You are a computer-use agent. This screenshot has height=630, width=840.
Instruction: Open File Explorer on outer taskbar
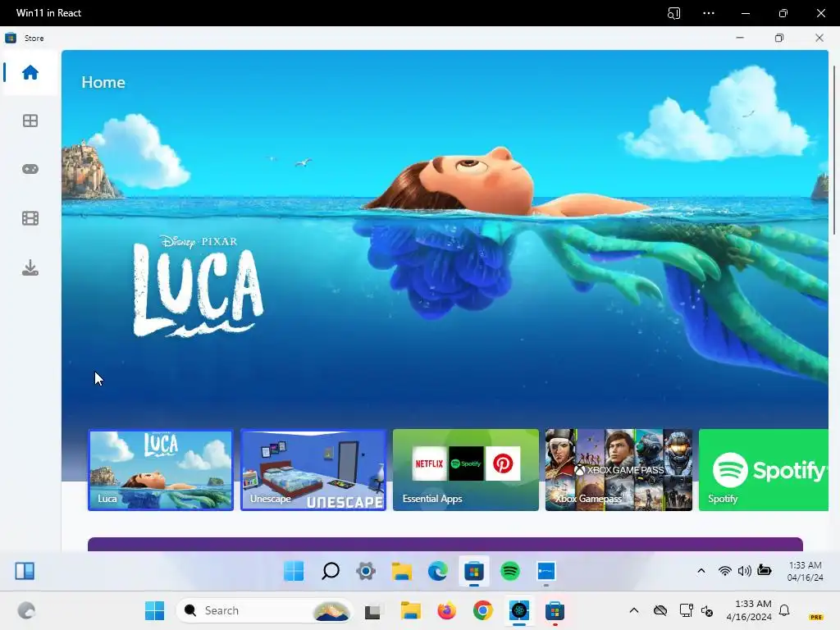click(411, 610)
